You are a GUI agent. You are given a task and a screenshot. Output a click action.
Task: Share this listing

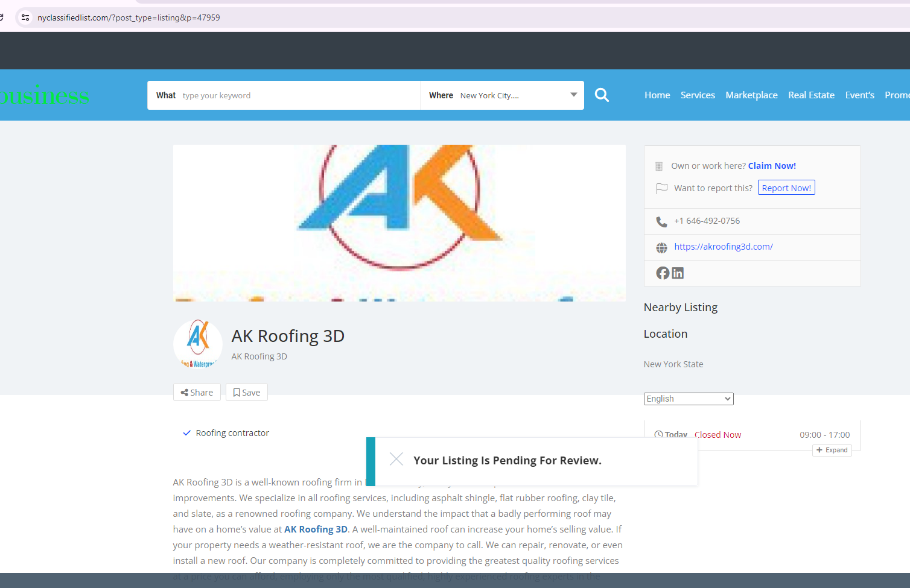click(197, 392)
